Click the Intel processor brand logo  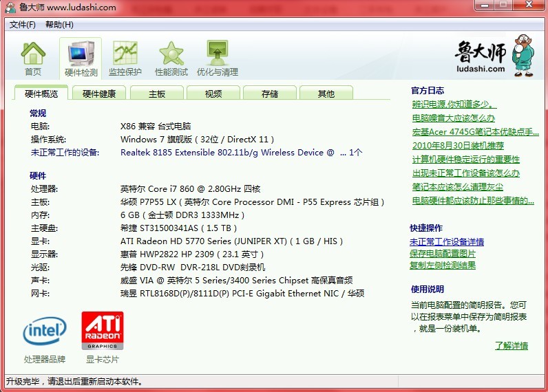pos(45,330)
